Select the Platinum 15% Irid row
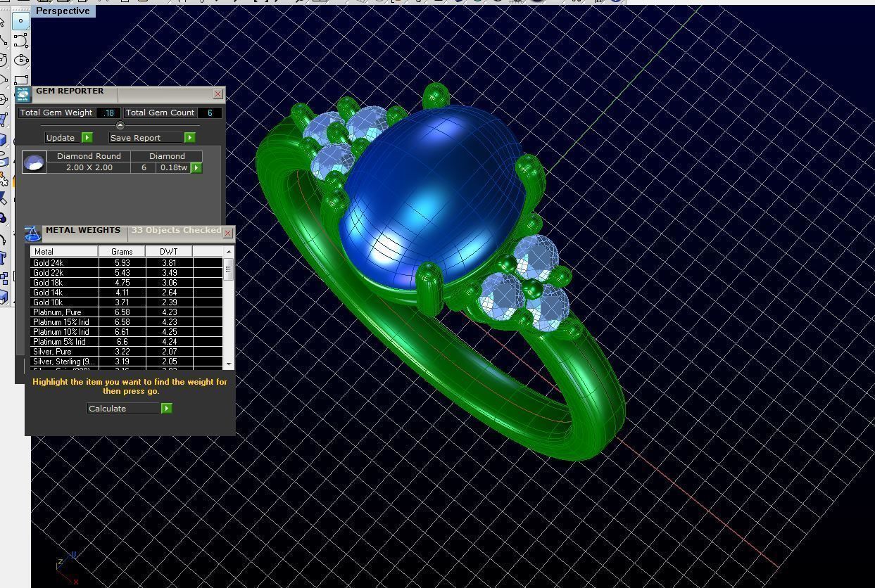Viewport: 875px width, 588px height. (x=127, y=322)
